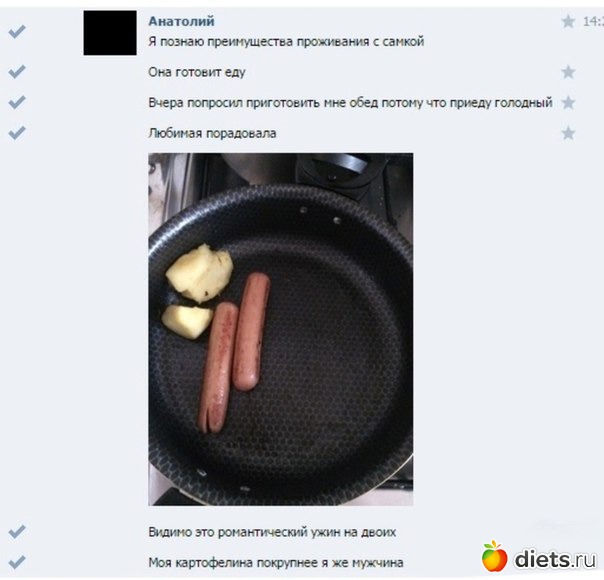
Task: Star the message "Я познаю преимущества проживания с самкой"
Action: pyautogui.click(x=568, y=22)
